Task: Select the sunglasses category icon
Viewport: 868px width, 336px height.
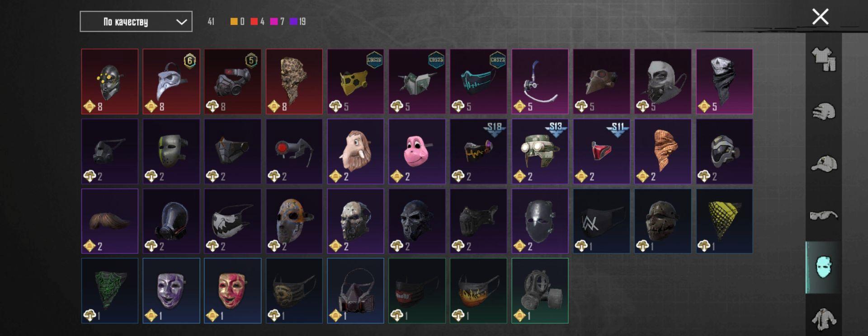Action: click(x=824, y=215)
